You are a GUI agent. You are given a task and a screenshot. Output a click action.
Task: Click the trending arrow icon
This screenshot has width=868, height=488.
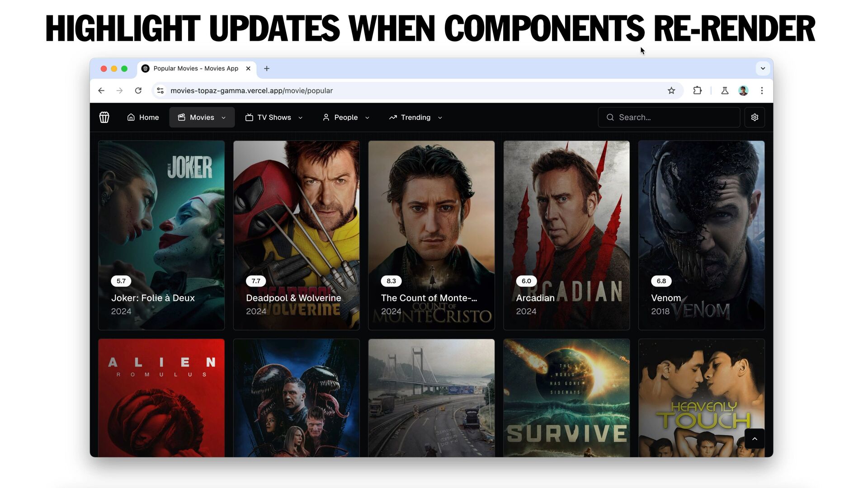tap(393, 117)
